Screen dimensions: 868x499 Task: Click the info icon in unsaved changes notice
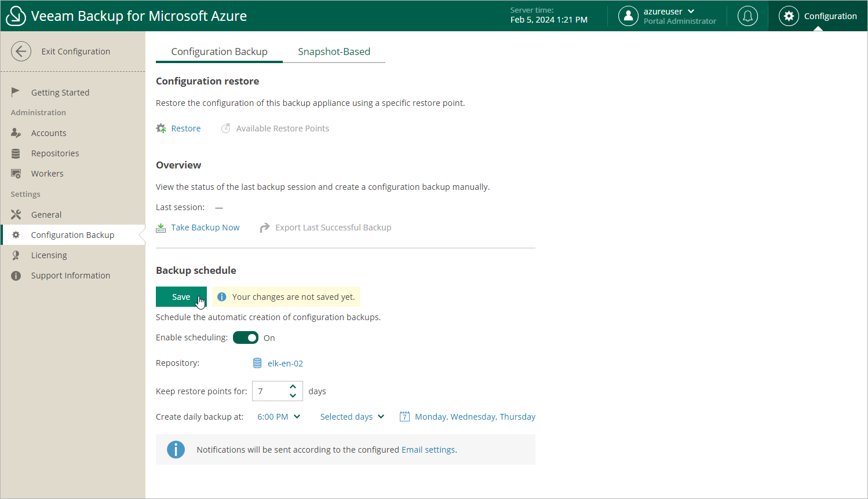221,297
